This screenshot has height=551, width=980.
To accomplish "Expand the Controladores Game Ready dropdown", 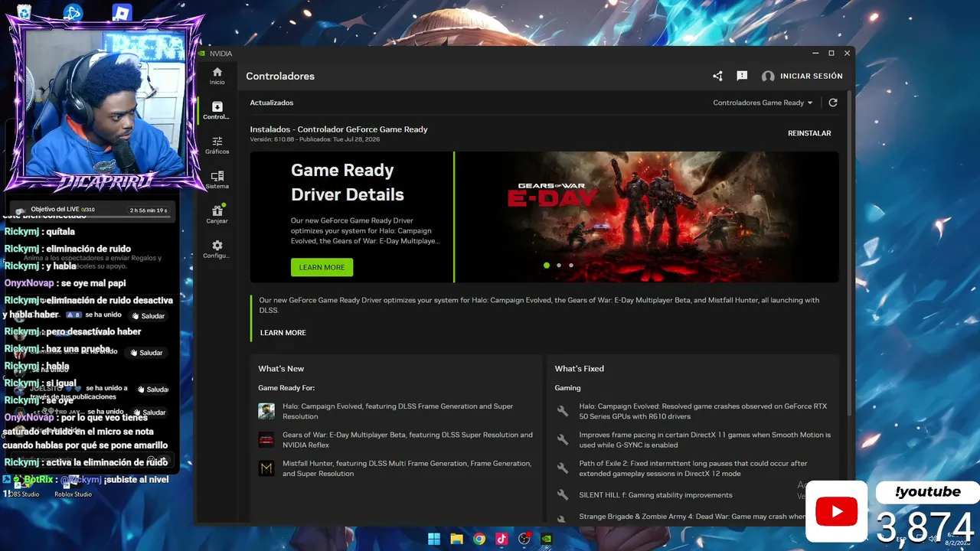I will (x=763, y=103).
